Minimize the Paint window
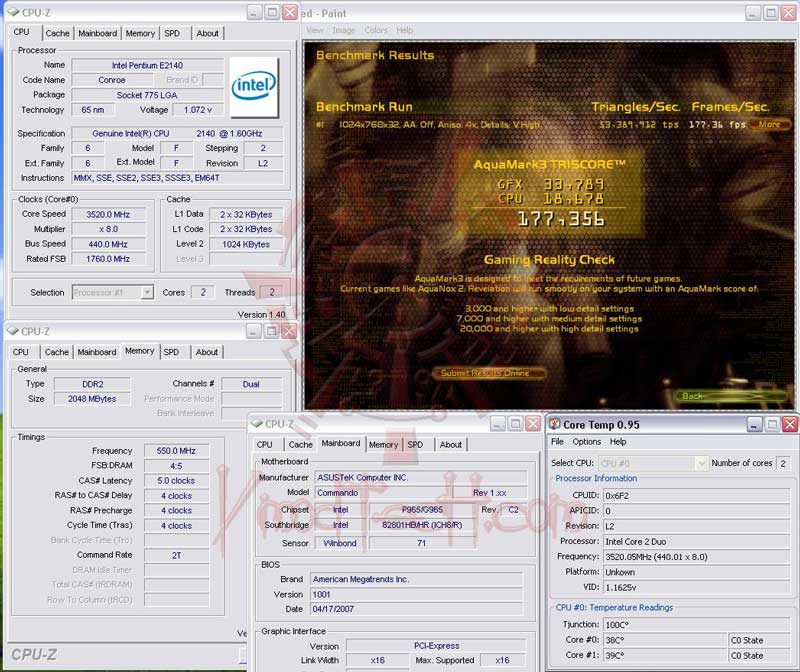 coord(753,13)
